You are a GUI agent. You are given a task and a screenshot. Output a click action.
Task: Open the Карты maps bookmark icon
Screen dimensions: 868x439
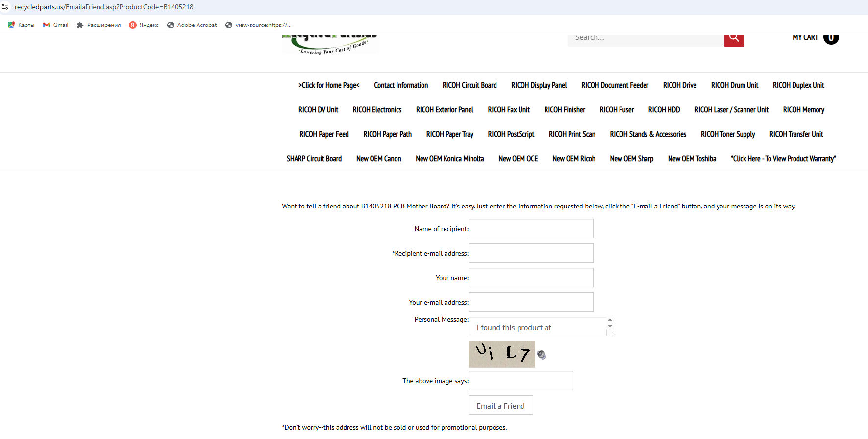point(11,25)
